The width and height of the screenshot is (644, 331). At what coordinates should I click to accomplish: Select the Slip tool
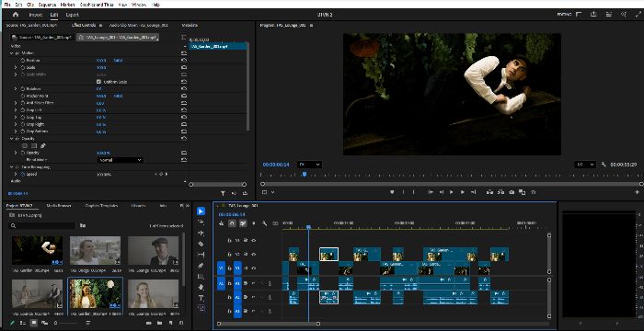pyautogui.click(x=201, y=255)
